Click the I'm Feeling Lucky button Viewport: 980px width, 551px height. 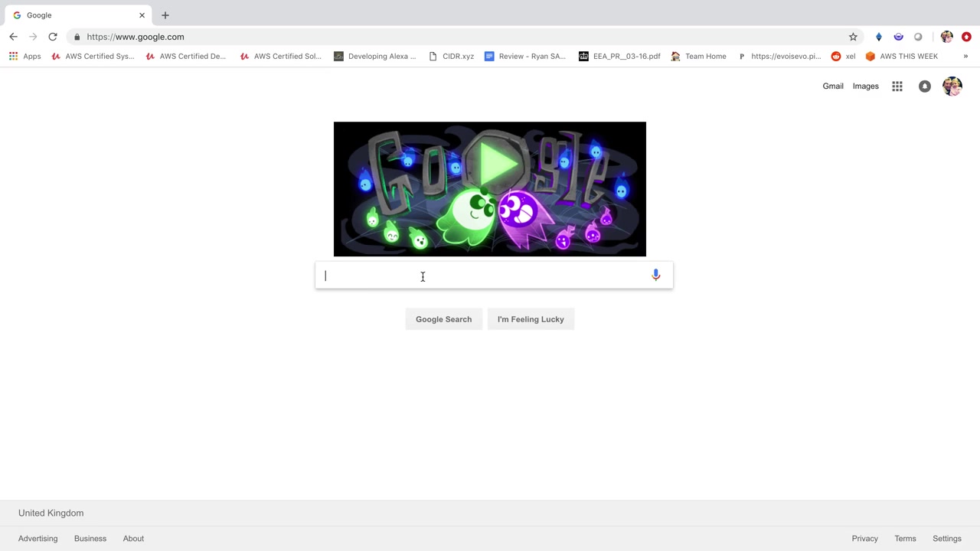point(531,319)
